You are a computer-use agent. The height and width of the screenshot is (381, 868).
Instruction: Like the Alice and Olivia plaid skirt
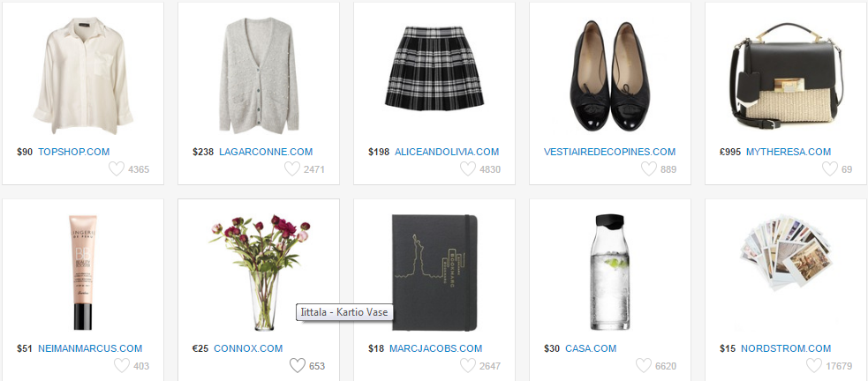coord(468,168)
